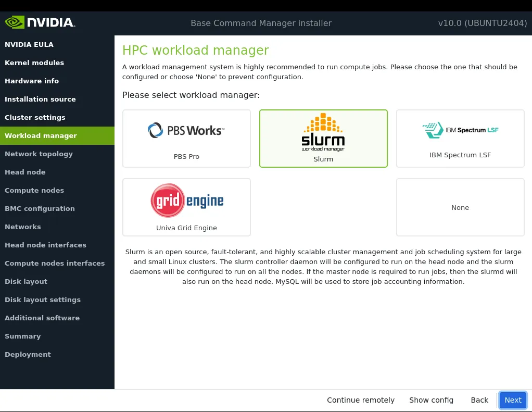Open Disk layout settings step
The image size is (532, 412).
[57, 299]
